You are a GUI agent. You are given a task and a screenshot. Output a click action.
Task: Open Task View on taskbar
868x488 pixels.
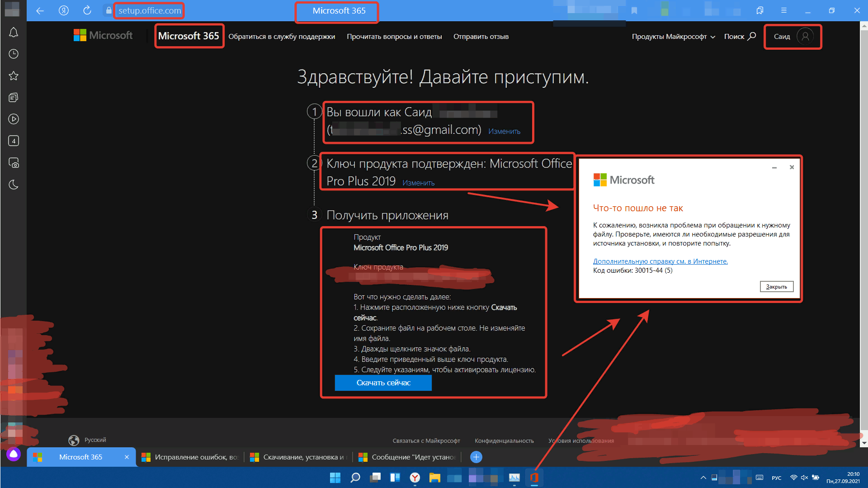click(x=375, y=478)
